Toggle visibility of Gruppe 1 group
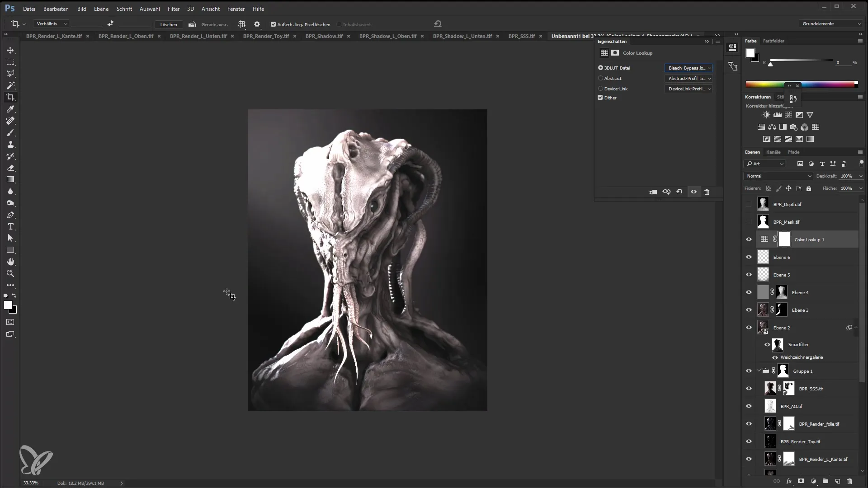 pyautogui.click(x=749, y=371)
